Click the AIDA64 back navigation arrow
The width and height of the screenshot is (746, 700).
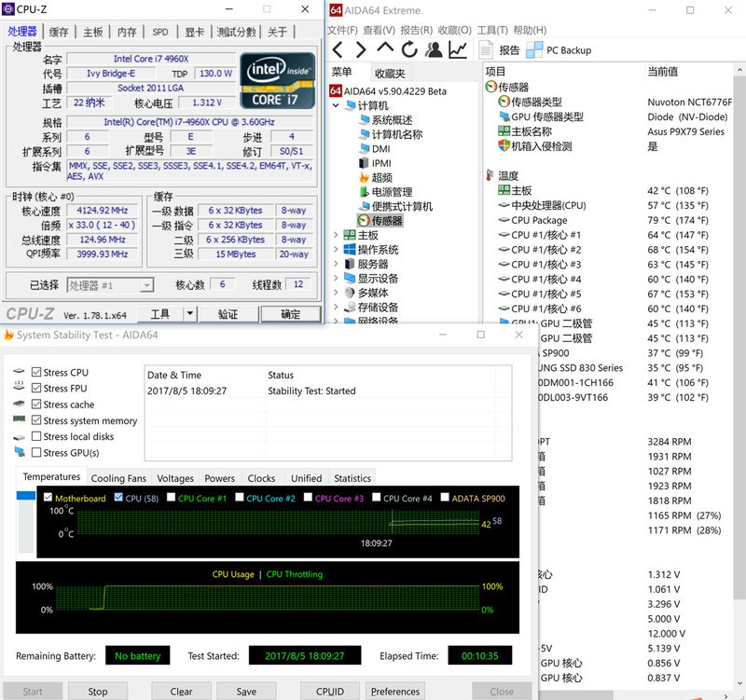(338, 49)
